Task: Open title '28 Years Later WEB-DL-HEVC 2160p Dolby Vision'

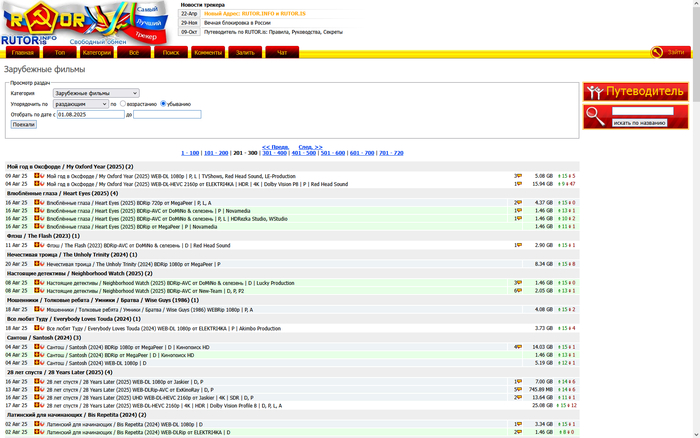Action: [x=164, y=406]
